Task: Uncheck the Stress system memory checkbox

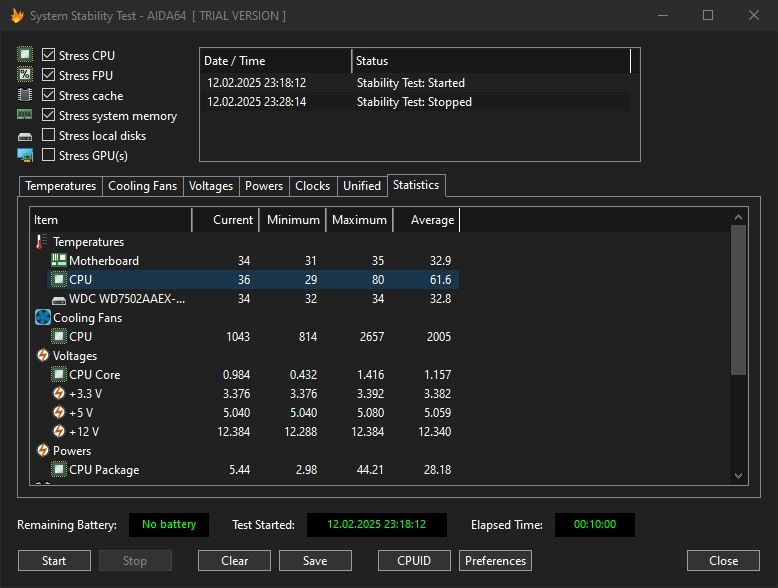Action: pyautogui.click(x=48, y=115)
